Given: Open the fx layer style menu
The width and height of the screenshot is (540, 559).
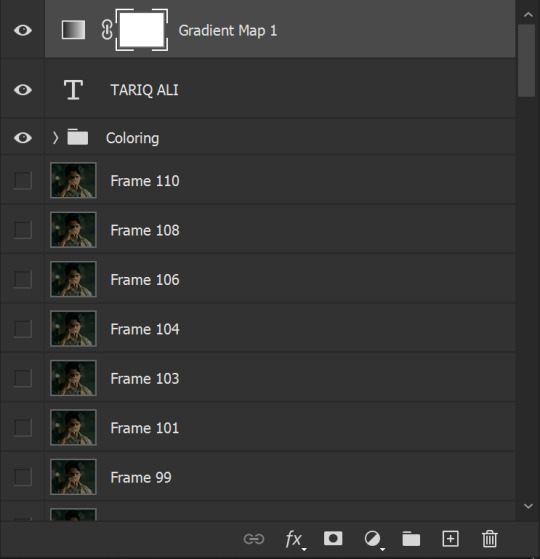Looking at the screenshot, I should tap(295, 539).
